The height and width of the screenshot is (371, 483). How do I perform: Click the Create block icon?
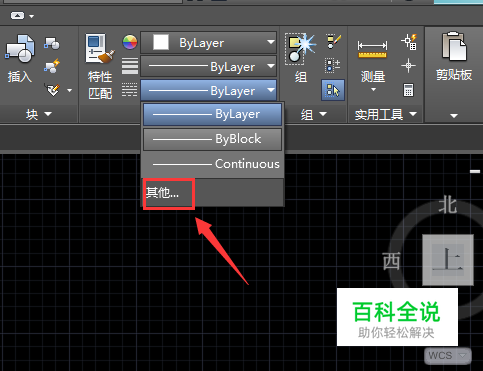tap(52, 43)
